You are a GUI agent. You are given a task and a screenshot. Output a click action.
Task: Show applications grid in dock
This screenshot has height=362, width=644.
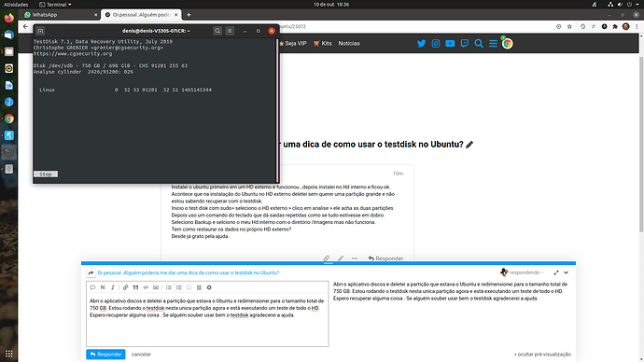8,354
